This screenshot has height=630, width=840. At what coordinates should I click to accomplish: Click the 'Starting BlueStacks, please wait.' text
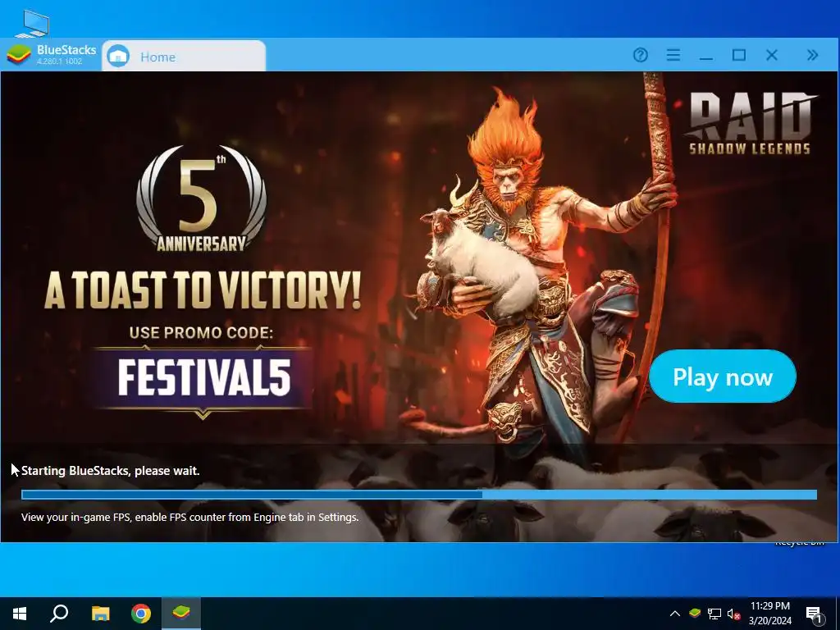click(111, 471)
